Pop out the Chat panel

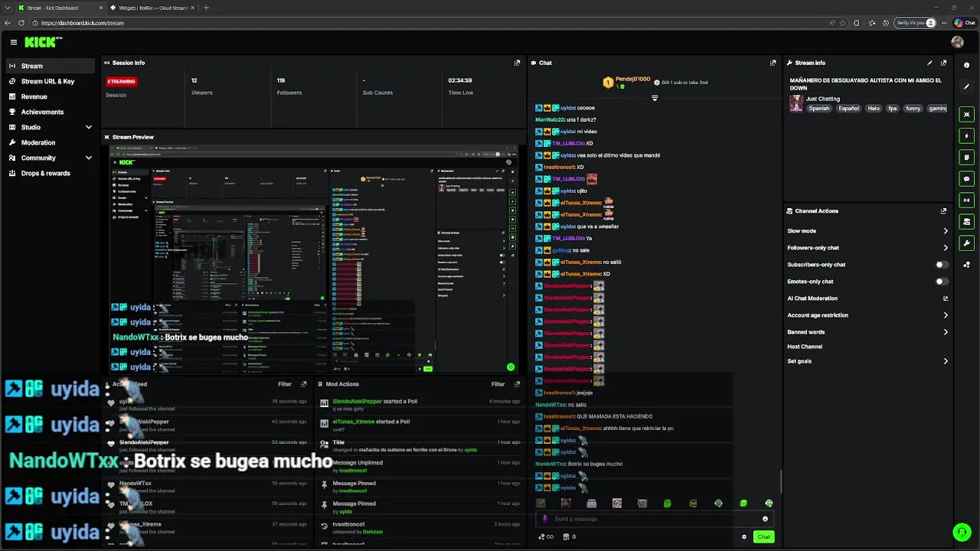[773, 63]
